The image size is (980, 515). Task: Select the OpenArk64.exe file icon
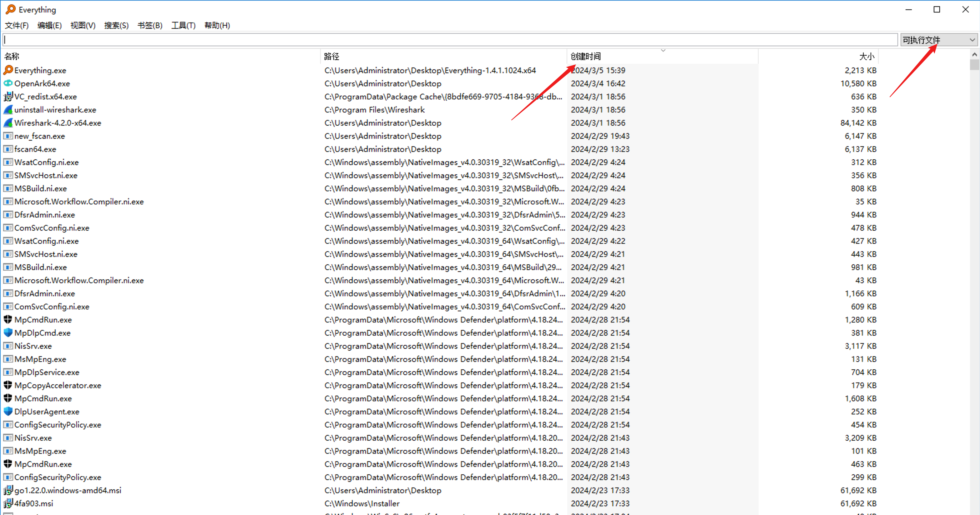click(8, 83)
